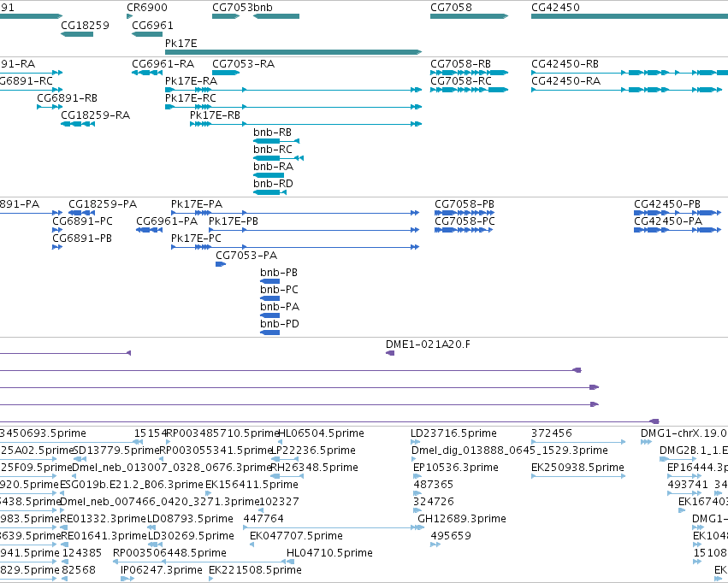This screenshot has height=583, width=728.
Task: Select the 372456 feature label
Action: [552, 433]
